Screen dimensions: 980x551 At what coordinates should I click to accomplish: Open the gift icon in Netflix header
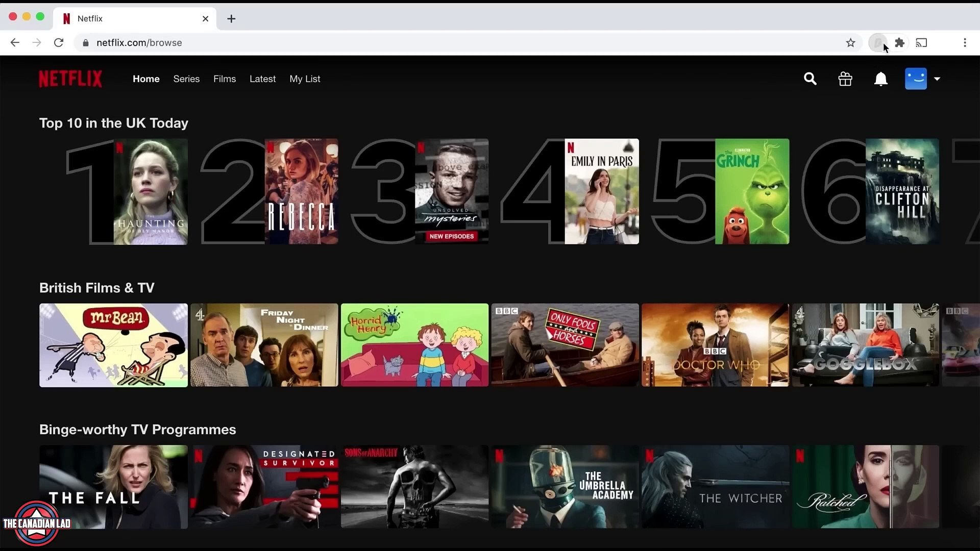845,79
